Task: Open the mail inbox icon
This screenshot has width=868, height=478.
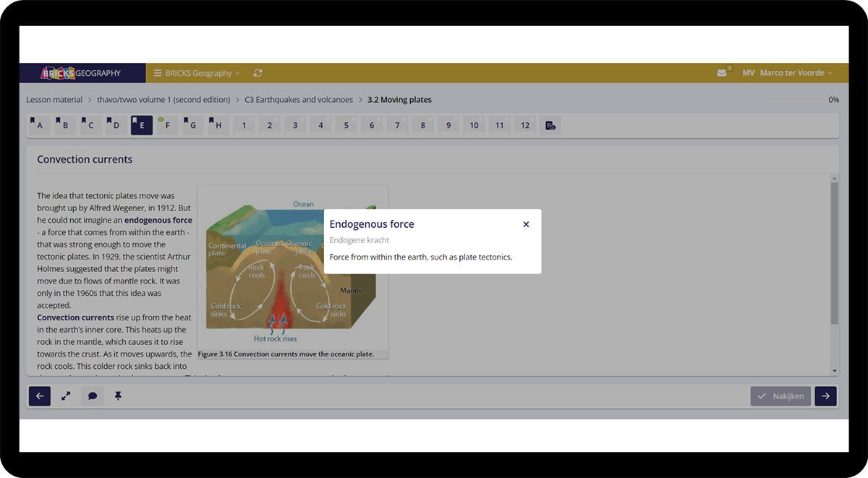Action: click(722, 73)
